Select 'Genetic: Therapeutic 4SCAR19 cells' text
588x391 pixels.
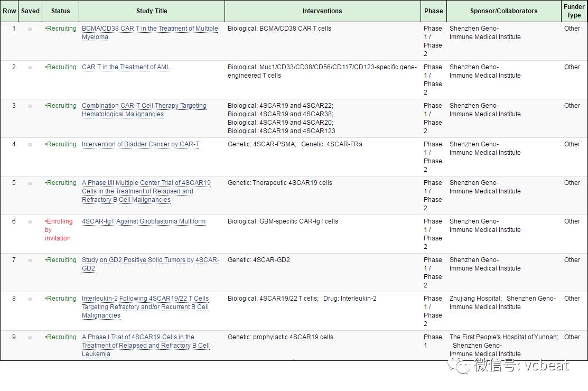(x=280, y=183)
